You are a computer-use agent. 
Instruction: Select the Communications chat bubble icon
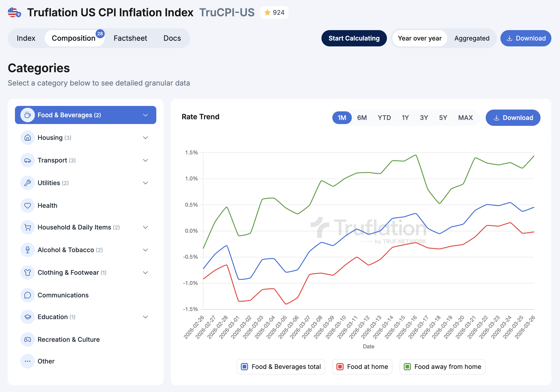28,295
